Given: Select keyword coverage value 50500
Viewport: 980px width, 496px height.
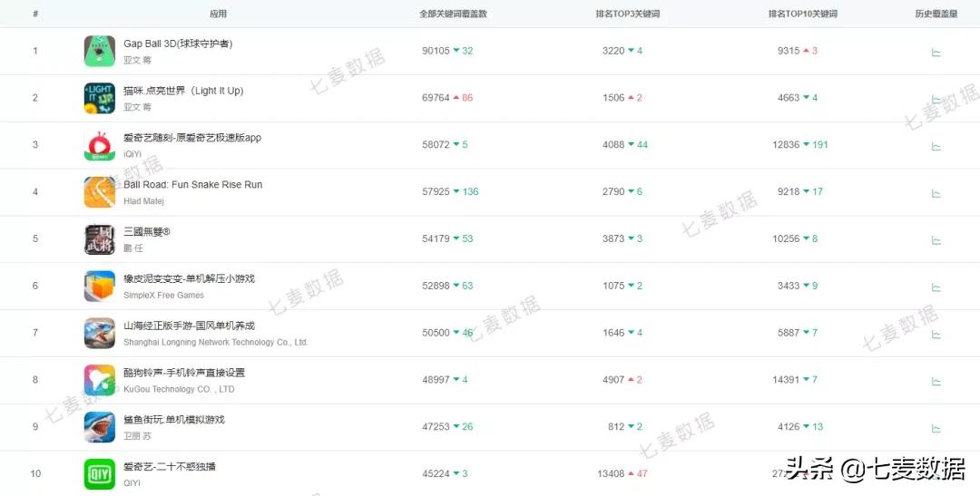Looking at the screenshot, I should [436, 333].
